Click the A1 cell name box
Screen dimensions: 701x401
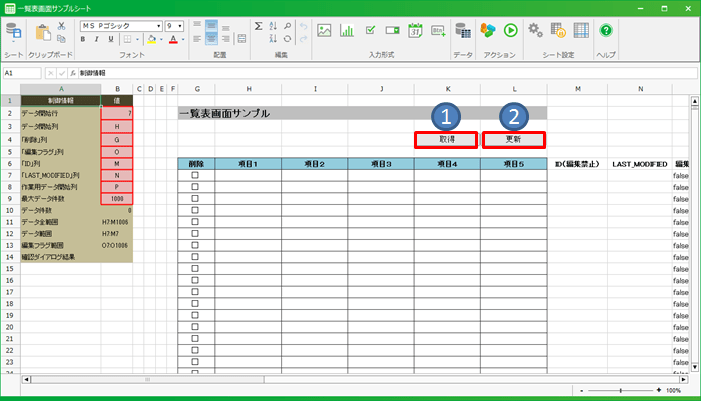(20, 73)
